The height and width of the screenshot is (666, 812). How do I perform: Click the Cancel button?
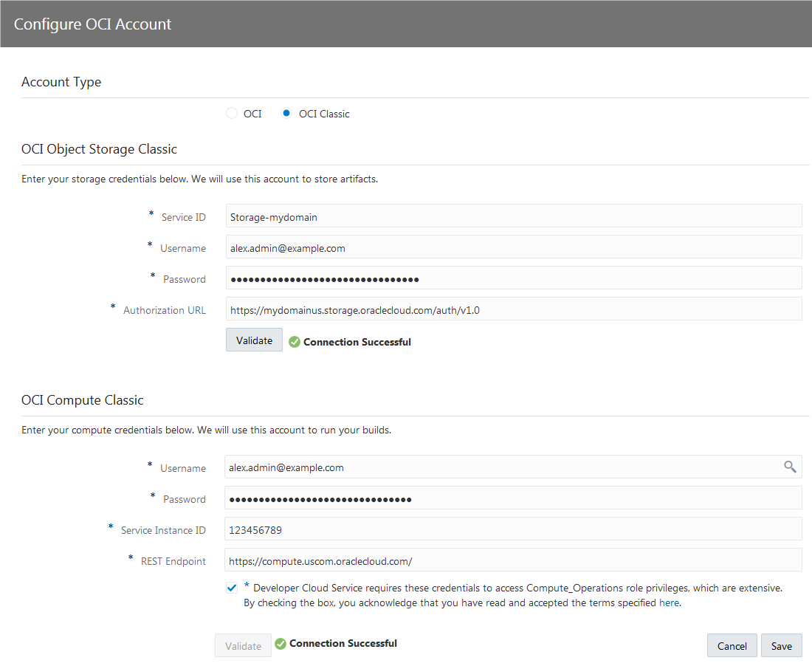(732, 646)
